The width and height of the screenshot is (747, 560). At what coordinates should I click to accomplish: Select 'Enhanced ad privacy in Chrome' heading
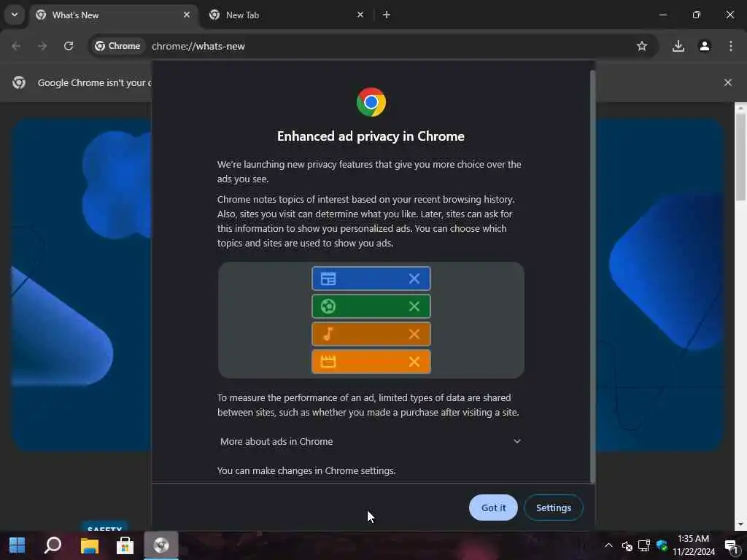point(371,136)
